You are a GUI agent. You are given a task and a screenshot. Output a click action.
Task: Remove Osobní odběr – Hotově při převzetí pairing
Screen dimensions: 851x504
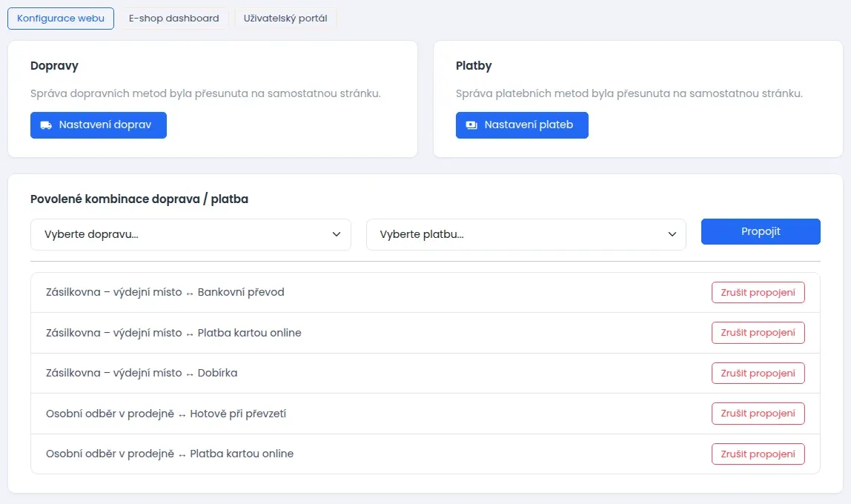(758, 414)
